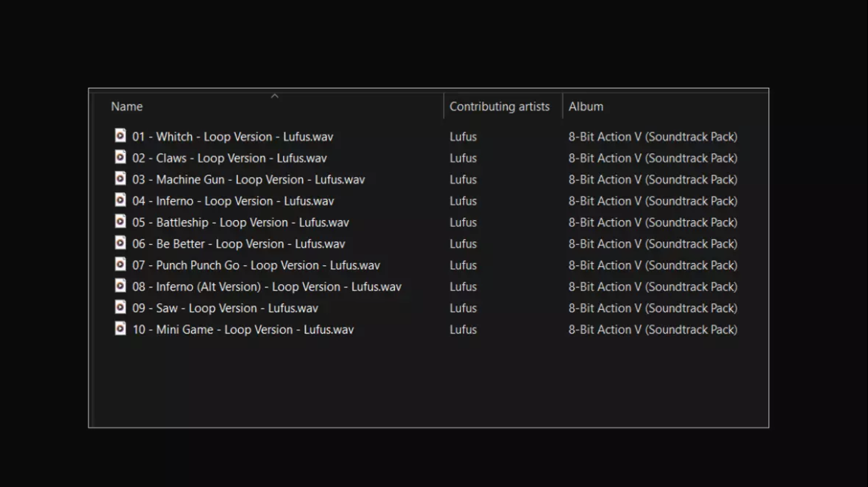Select file 07 - Punch Punch Go - Loop Version
Viewport: 868px width, 487px height.
[256, 265]
